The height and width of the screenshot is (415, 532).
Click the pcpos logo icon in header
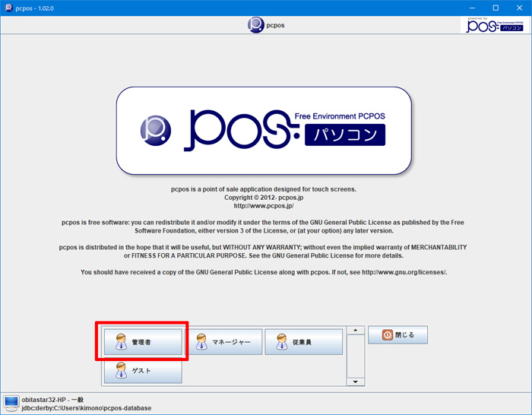(255, 25)
